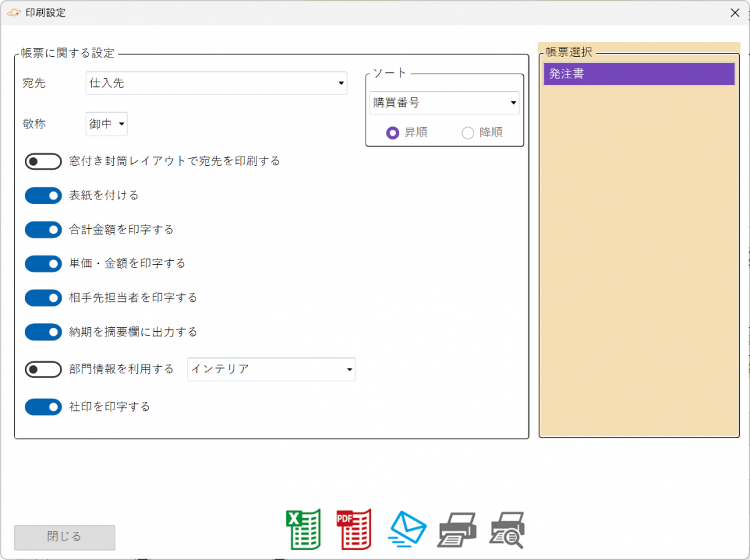Image resolution: width=750 pixels, height=560 pixels.
Task: Enable 窓付き封筒レイアウト toggle
Action: pyautogui.click(x=44, y=162)
